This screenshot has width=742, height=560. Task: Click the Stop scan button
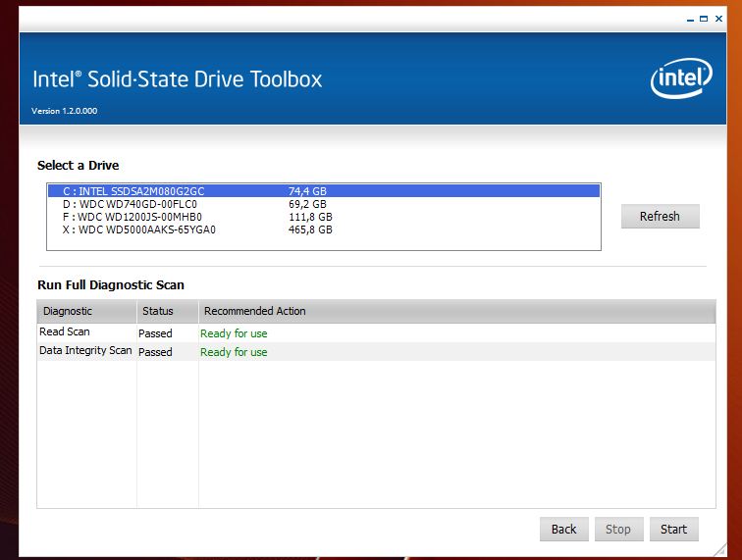[618, 529]
